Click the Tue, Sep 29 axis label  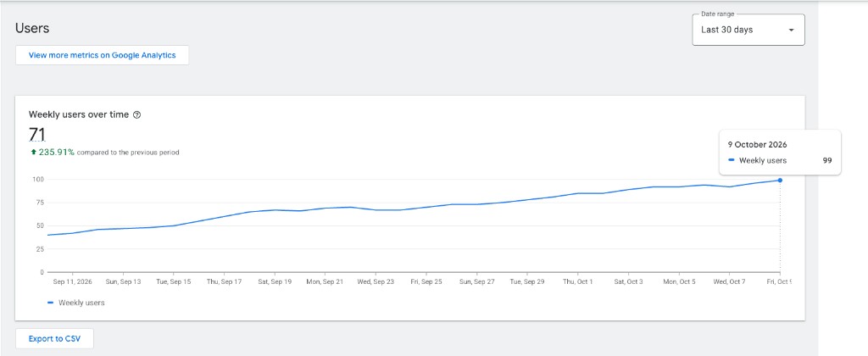[x=527, y=281]
